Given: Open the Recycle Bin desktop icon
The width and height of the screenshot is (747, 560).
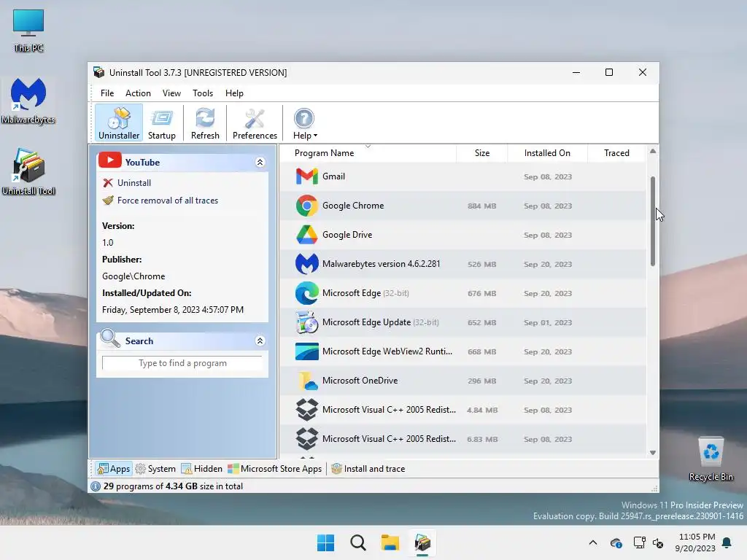Looking at the screenshot, I should 711,459.
